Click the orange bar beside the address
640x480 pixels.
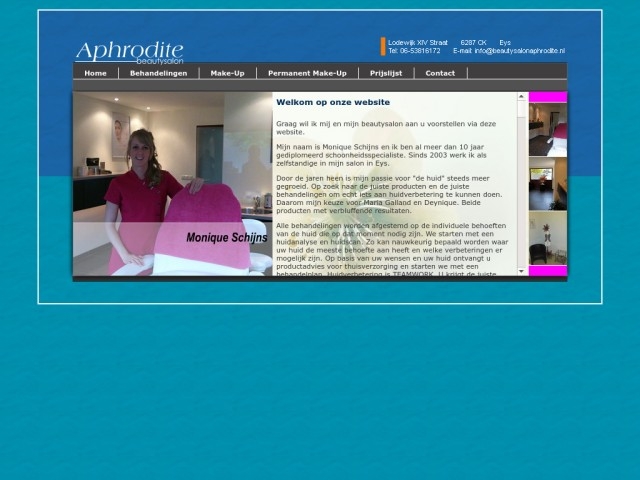(x=382, y=46)
